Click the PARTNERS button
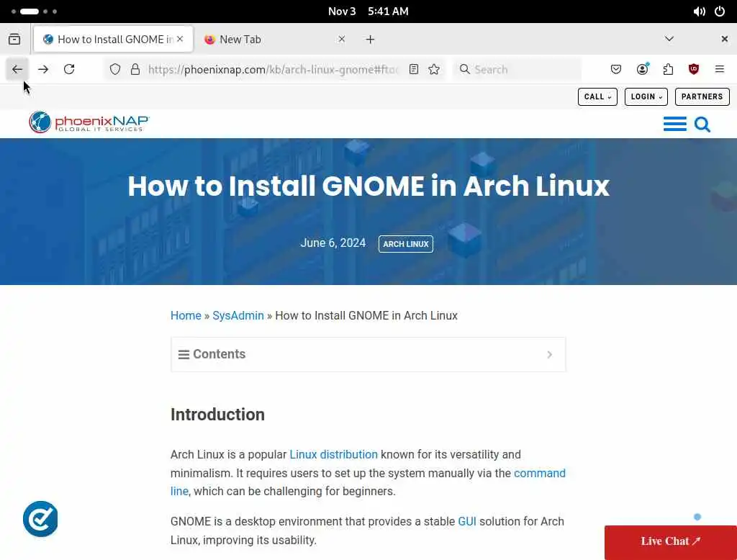The height and width of the screenshot is (560, 737). click(x=702, y=97)
